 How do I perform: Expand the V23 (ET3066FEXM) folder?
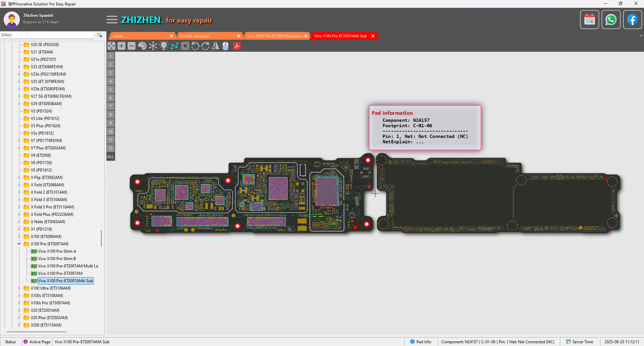tap(19, 67)
